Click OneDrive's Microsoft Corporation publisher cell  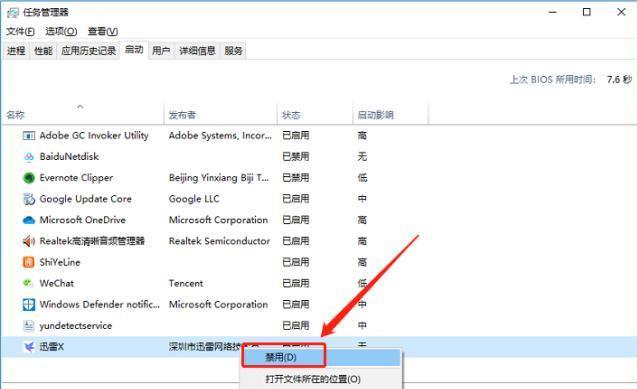click(219, 220)
